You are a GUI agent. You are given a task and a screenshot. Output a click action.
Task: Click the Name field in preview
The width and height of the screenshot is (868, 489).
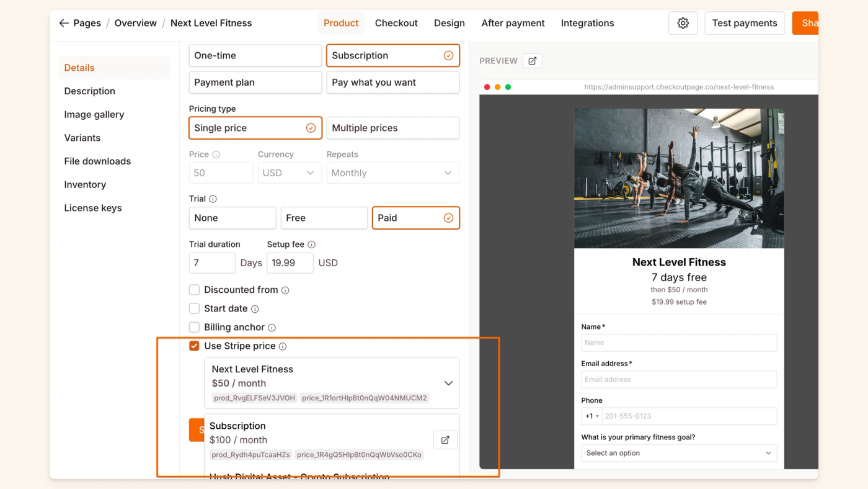click(679, 343)
